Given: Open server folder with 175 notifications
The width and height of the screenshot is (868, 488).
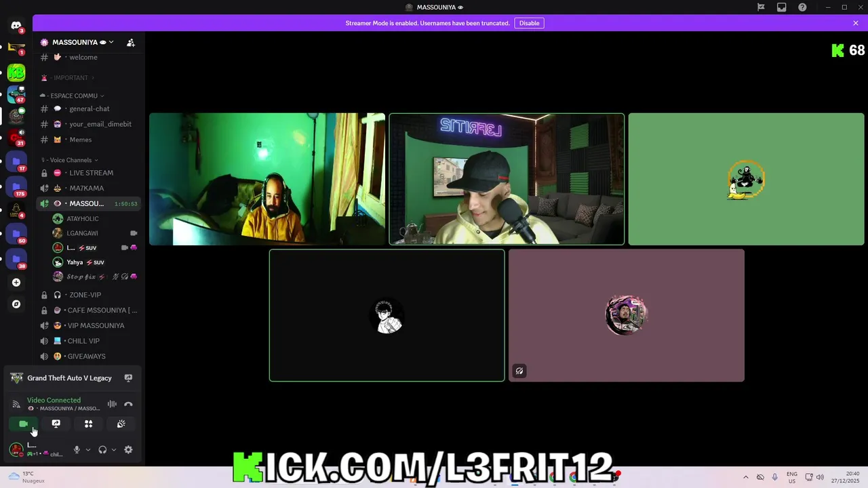Looking at the screenshot, I should [16, 186].
